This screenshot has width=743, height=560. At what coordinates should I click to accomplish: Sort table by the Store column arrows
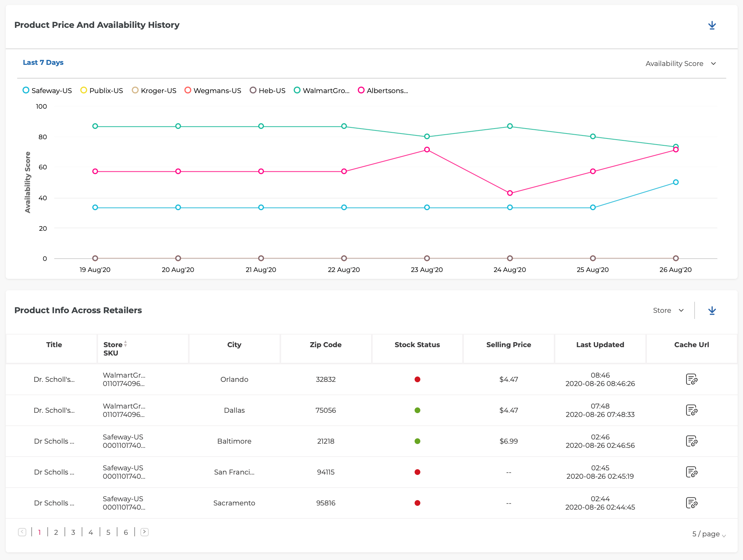[x=125, y=344]
